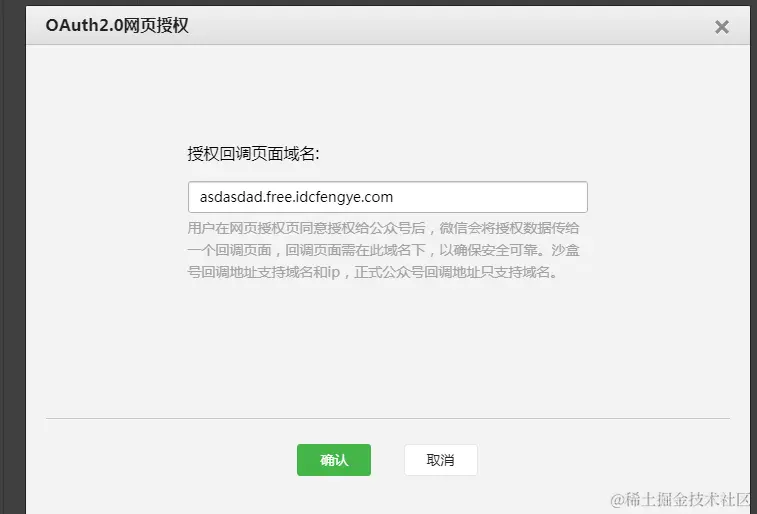The image size is (757, 514).
Task: Click the hint text starting 用户在网页授权页同意授权
Action: pyautogui.click(x=383, y=250)
